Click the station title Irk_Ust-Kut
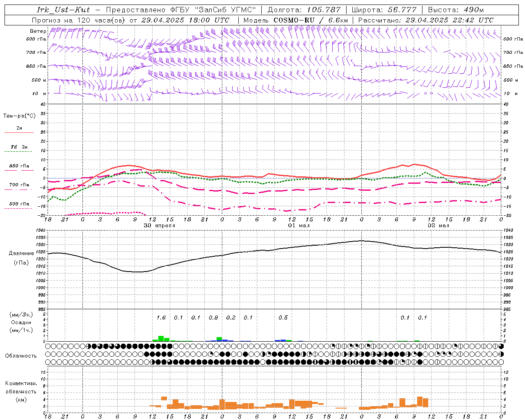 pyautogui.click(x=64, y=10)
